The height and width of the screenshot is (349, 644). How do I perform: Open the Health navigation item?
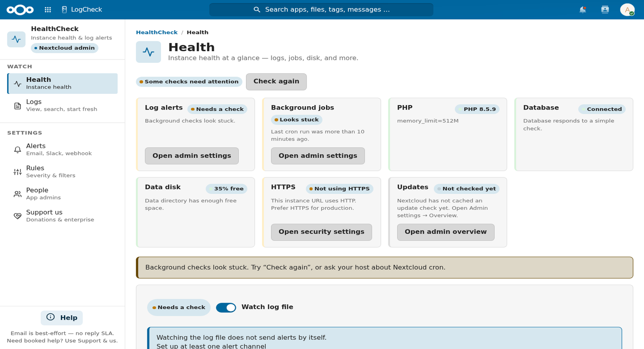[x=62, y=84]
